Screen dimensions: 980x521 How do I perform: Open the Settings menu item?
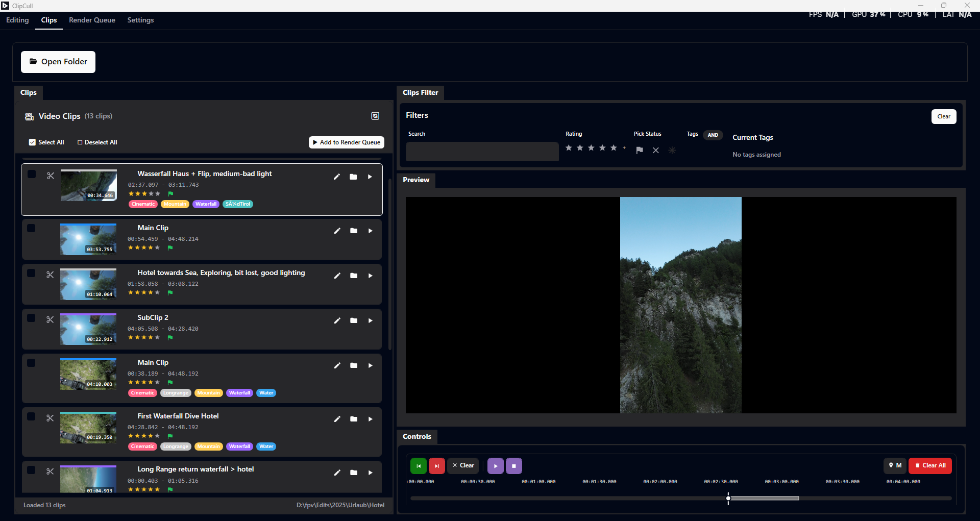click(x=141, y=20)
